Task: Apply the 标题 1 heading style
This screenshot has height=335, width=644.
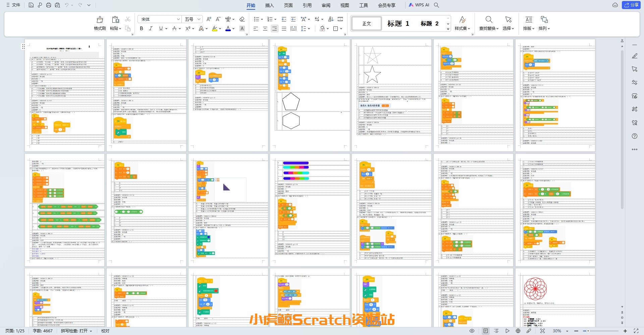Action: tap(398, 23)
